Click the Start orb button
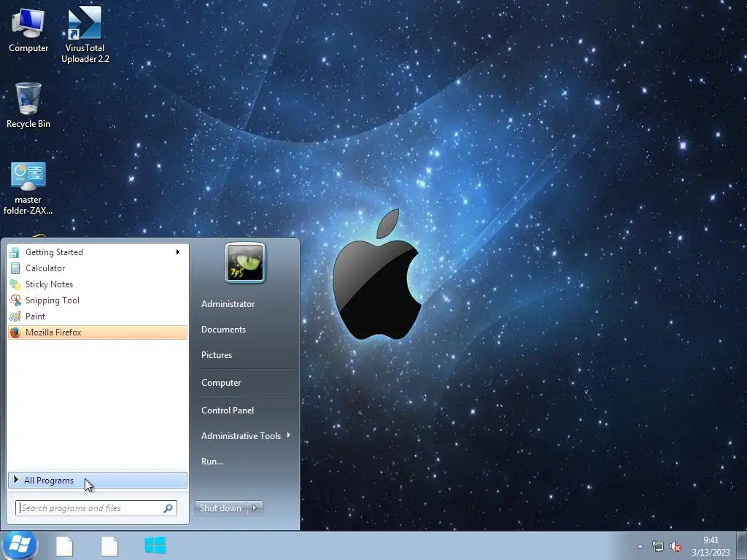The width and height of the screenshot is (747, 560). pos(19,545)
